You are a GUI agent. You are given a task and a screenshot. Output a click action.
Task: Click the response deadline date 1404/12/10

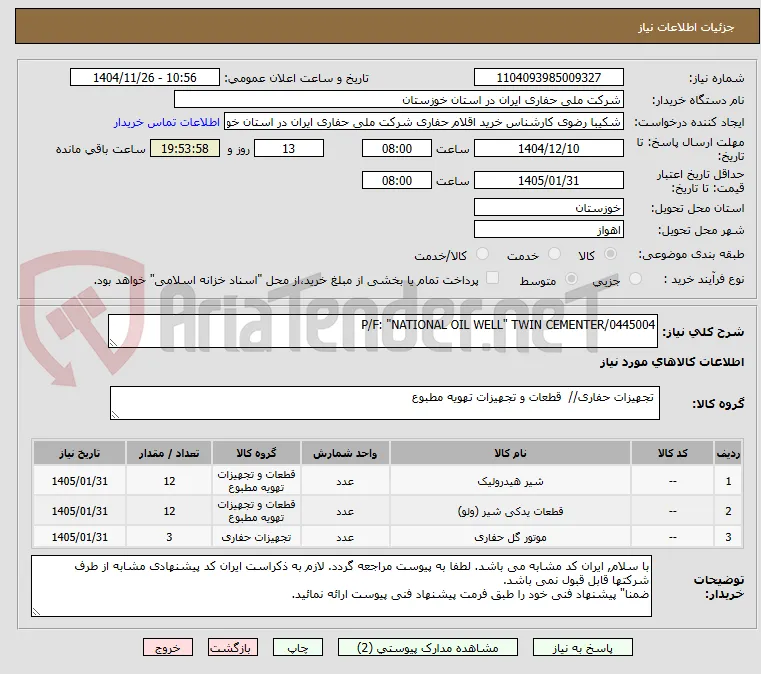[x=548, y=148]
